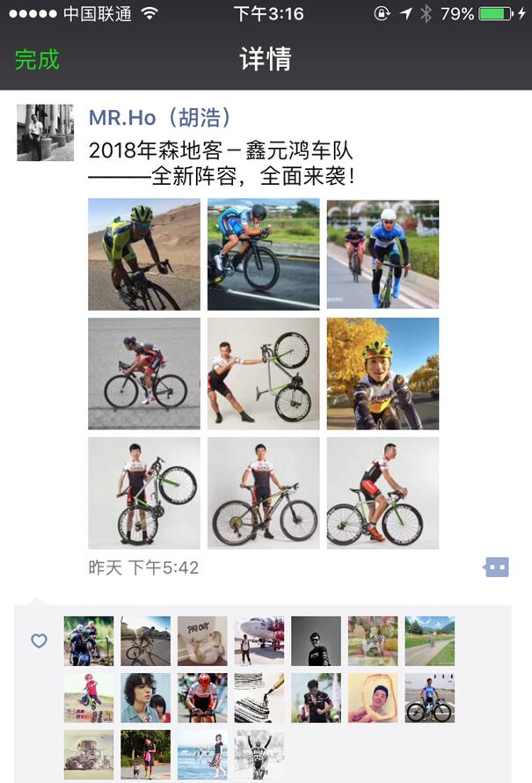The height and width of the screenshot is (783, 532).
Task: Tap liker avatar of child on balance bike
Action: (x=89, y=698)
